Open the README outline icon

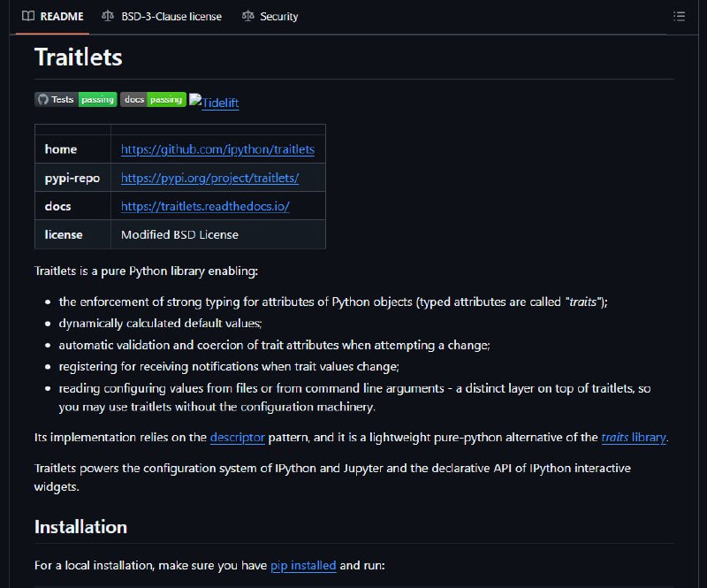coord(679,17)
